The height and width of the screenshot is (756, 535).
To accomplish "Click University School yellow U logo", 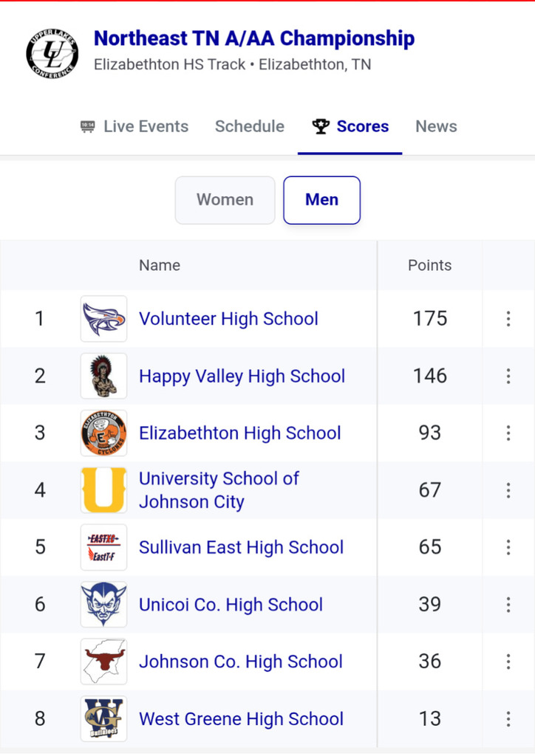I will (x=103, y=490).
